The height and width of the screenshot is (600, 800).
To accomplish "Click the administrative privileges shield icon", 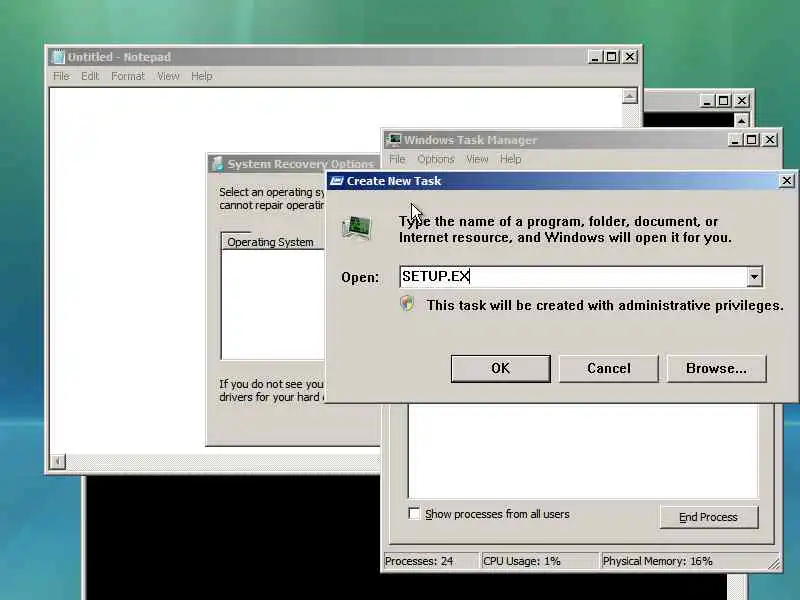I will (x=407, y=304).
